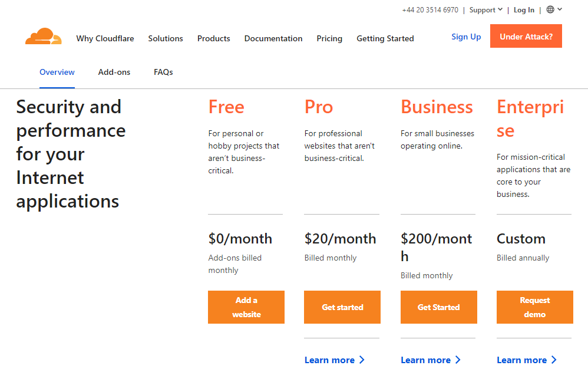
Task: Expand the Support dropdown
Action: [485, 9]
